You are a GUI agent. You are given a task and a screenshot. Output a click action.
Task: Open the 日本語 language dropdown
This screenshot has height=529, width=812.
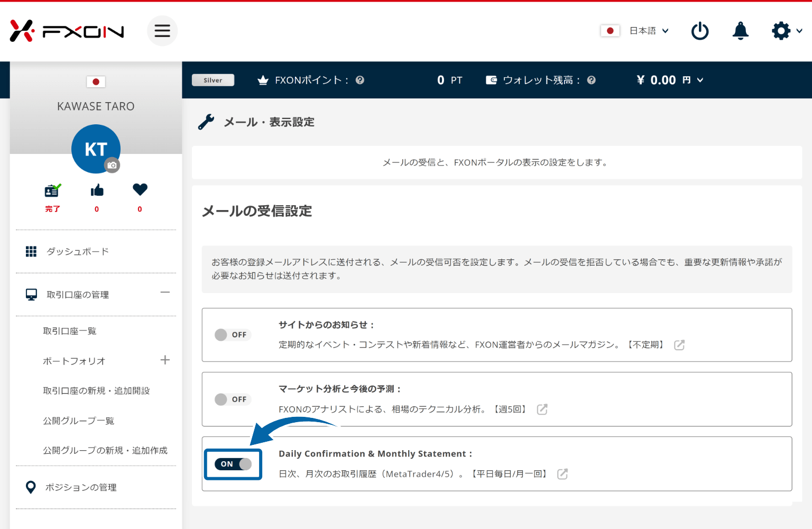click(x=649, y=31)
